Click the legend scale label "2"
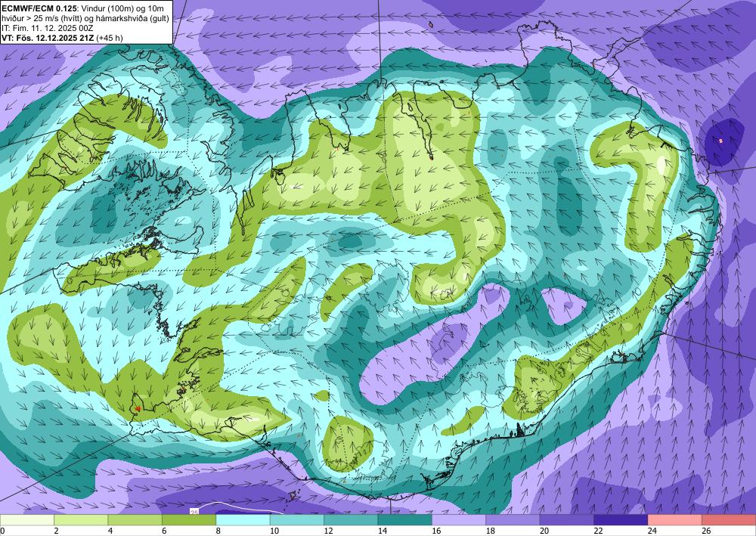756x536 pixels. tap(57, 531)
